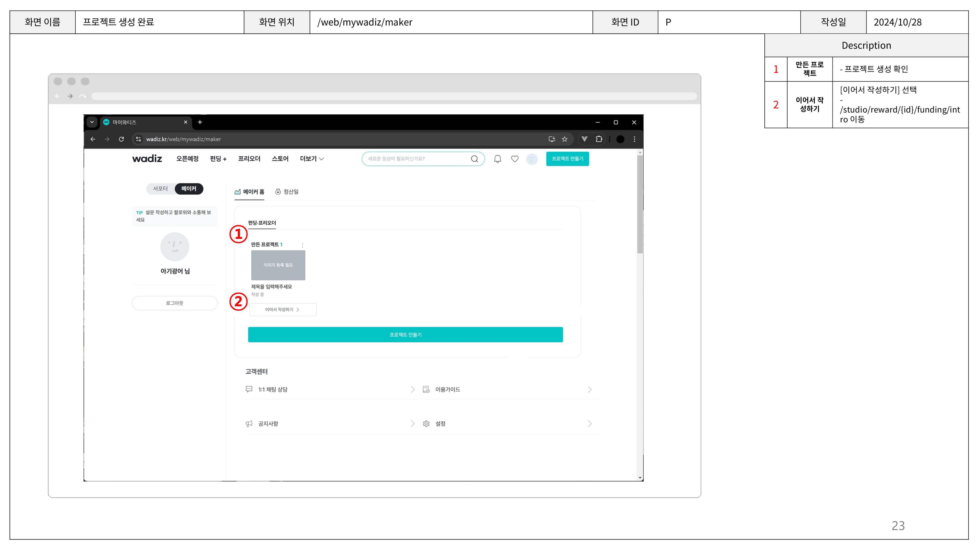Click the notification bell icon
Viewport: 980px width, 551px height.
[497, 159]
